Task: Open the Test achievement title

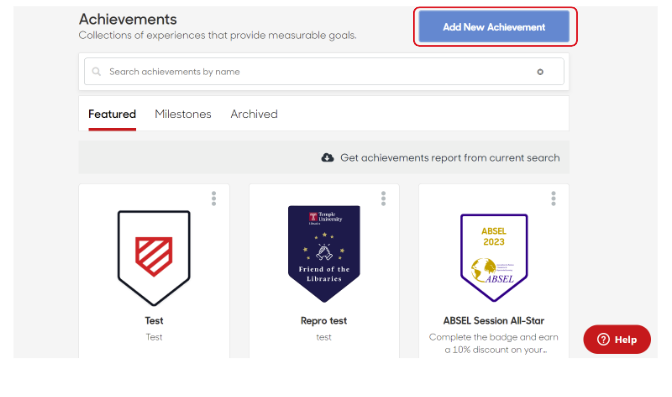Action: 154,321
